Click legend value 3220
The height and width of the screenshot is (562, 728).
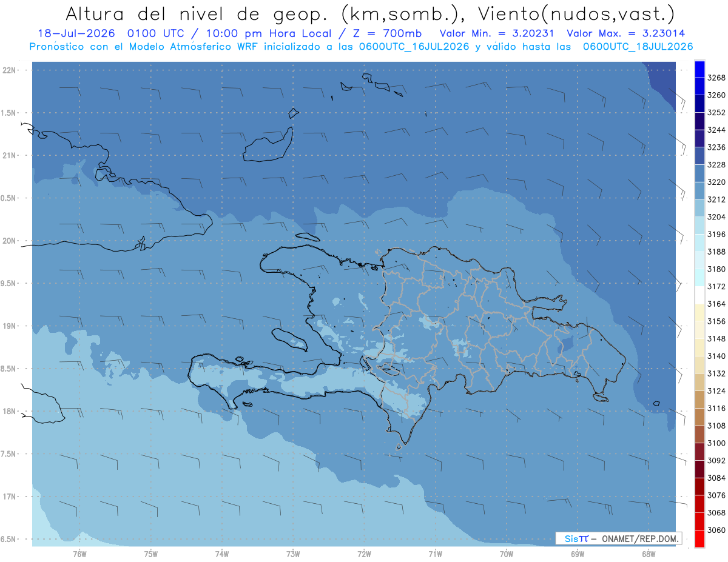tap(716, 182)
